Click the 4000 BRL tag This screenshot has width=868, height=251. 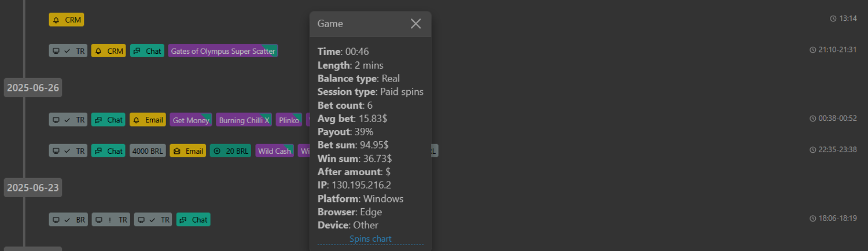(x=148, y=150)
